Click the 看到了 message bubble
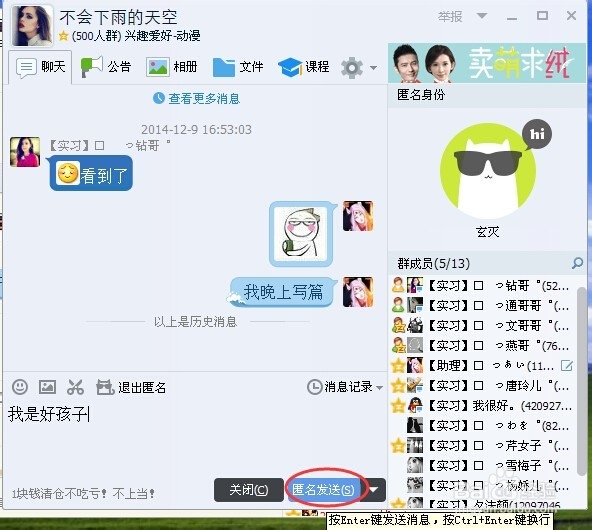 (91, 174)
